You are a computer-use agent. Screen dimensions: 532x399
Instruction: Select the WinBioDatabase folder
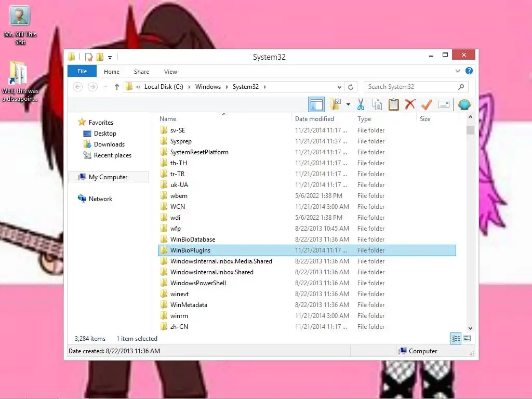[307, 239]
